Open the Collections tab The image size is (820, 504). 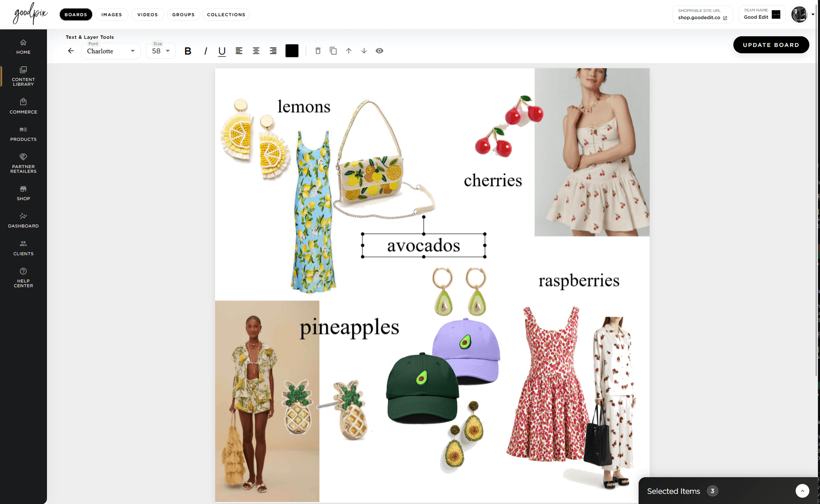[226, 15]
